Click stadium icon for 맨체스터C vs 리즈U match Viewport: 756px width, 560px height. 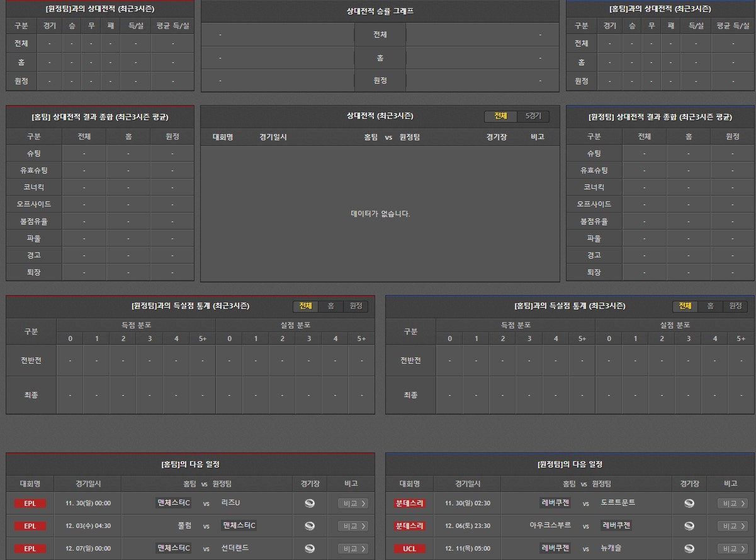click(309, 503)
